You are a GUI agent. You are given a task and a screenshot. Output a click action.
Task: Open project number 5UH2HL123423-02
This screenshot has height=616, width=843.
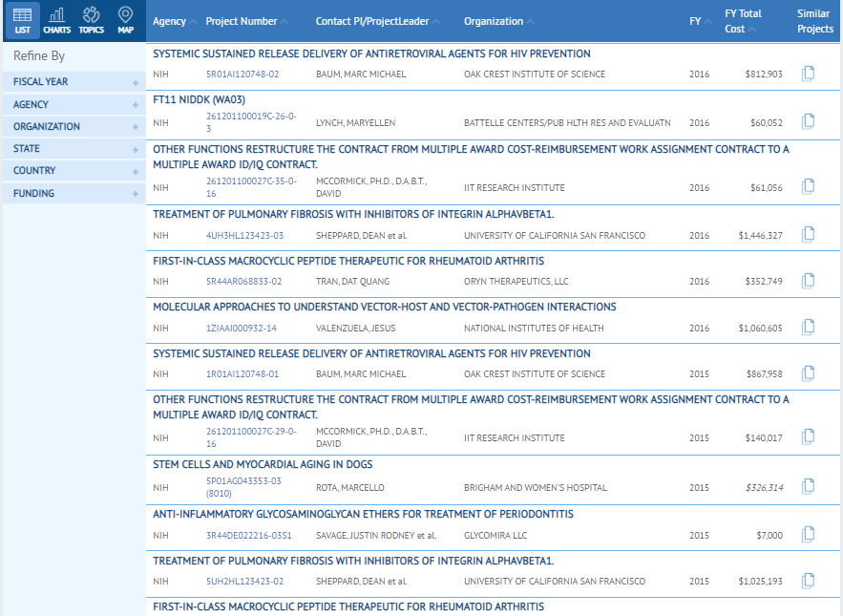pos(244,582)
